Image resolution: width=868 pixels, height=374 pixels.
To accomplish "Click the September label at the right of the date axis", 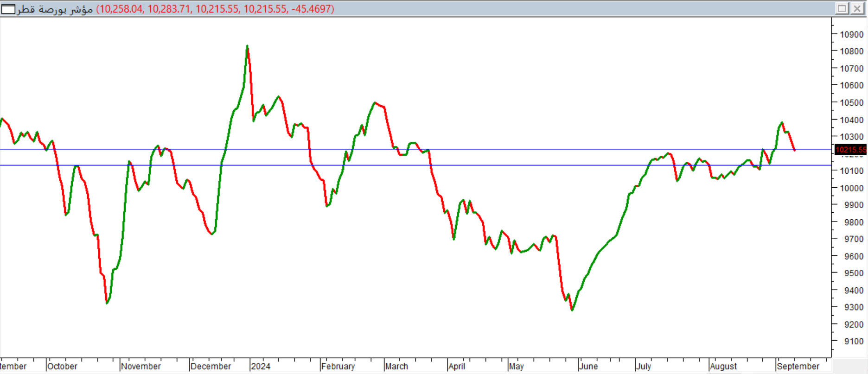I will coord(798,366).
